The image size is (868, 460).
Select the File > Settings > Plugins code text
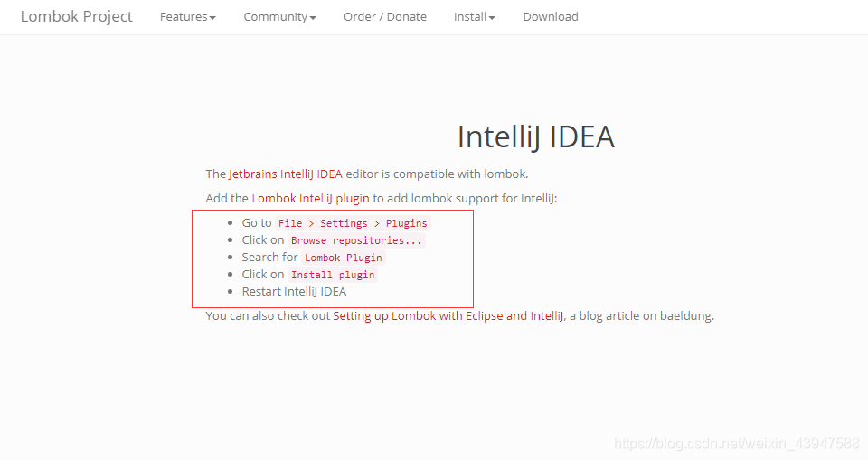pos(353,223)
